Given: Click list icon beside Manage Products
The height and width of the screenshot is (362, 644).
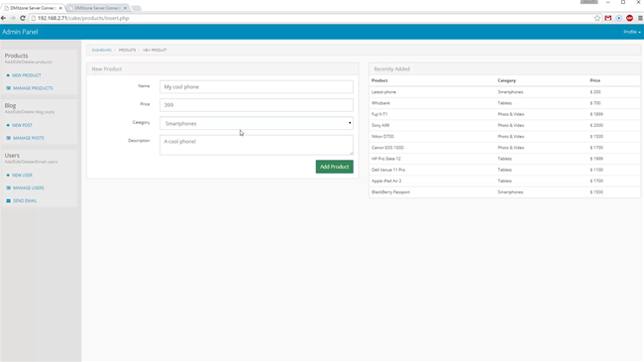Looking at the screenshot, I should pyautogui.click(x=8, y=88).
